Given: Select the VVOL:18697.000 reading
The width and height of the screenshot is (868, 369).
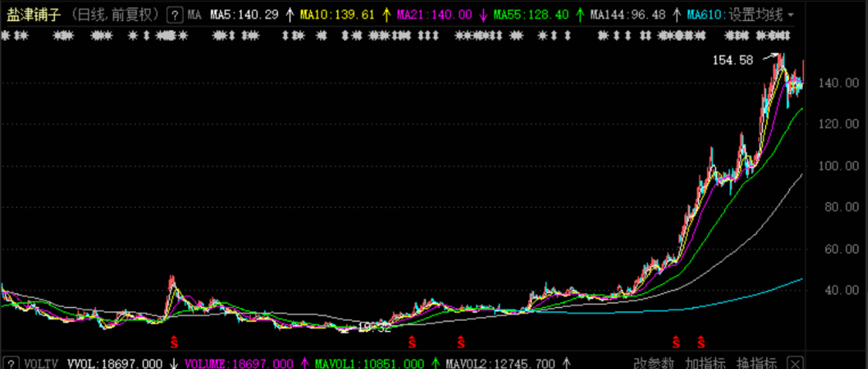Looking at the screenshot, I should [x=115, y=364].
